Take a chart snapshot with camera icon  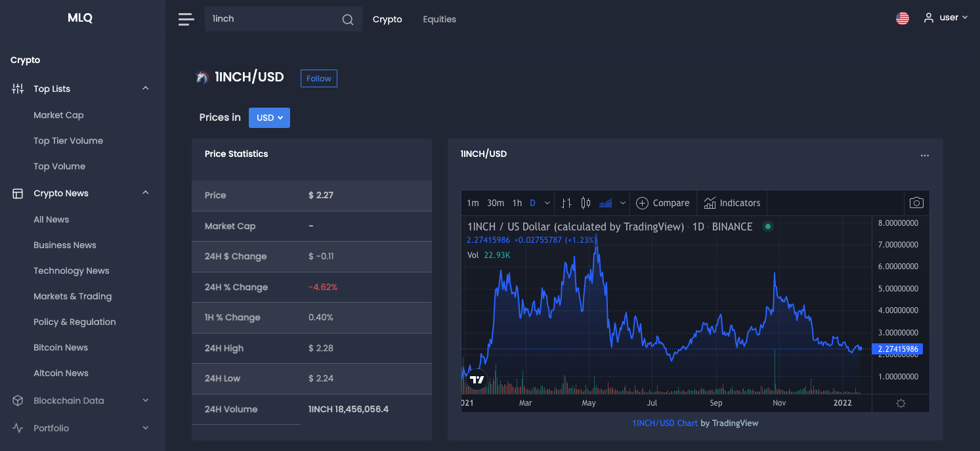pyautogui.click(x=916, y=203)
